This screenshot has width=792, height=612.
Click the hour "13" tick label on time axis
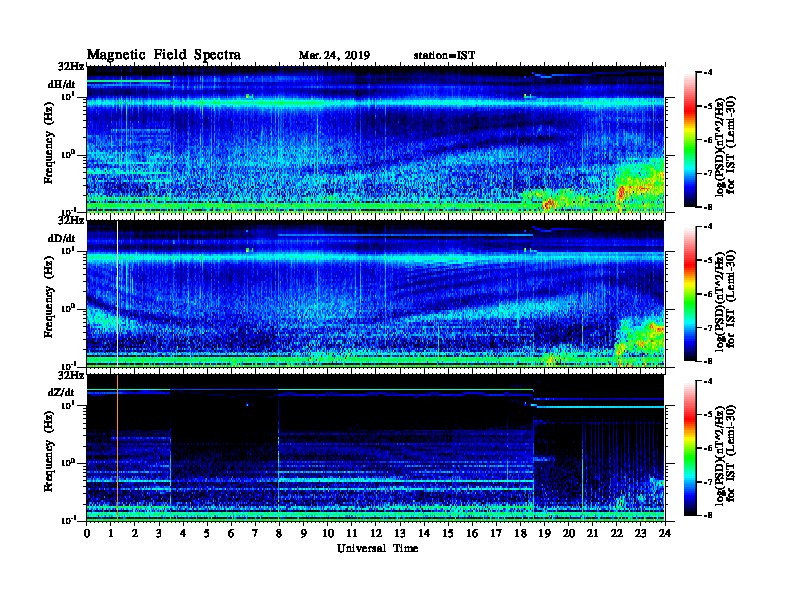pyautogui.click(x=400, y=533)
